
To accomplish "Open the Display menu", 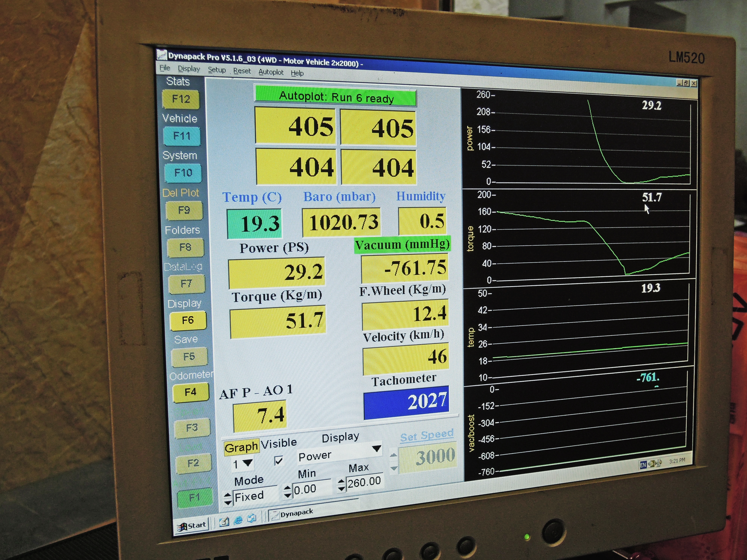I will point(189,69).
